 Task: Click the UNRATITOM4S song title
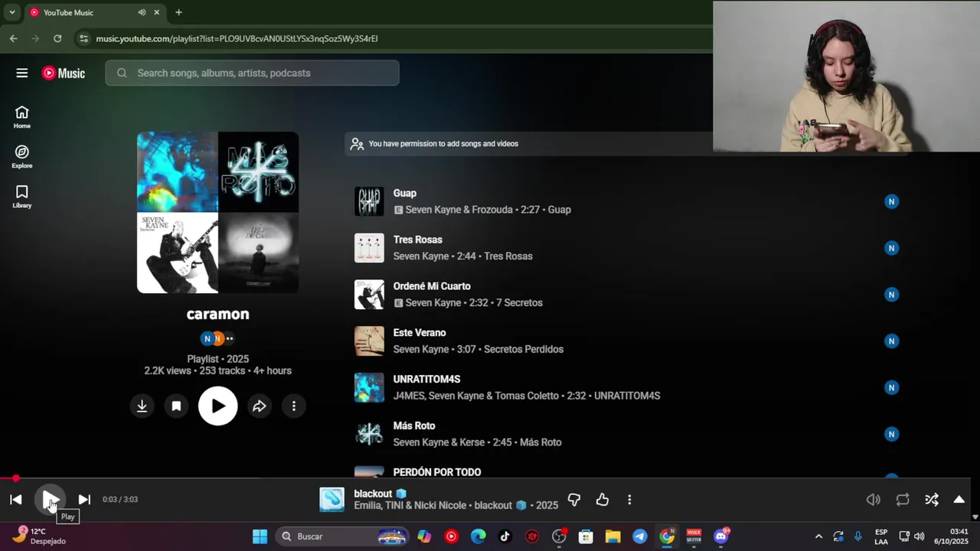[426, 380]
